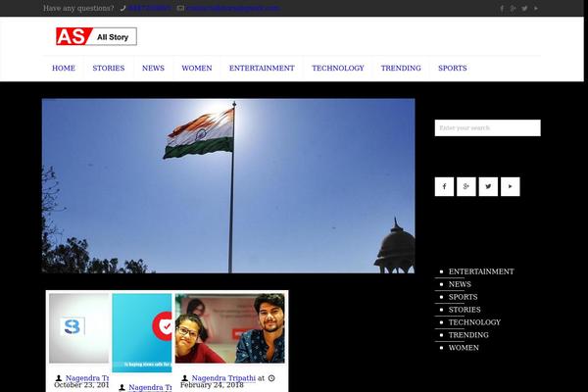Image resolution: width=588 pixels, height=392 pixels.
Task: Open the TRENDING item in the top menu
Action: pyautogui.click(x=401, y=68)
